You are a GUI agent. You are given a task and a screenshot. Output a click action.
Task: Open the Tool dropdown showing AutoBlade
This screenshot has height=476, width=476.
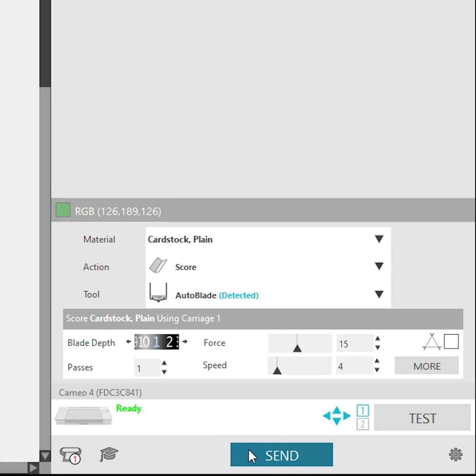click(268, 294)
